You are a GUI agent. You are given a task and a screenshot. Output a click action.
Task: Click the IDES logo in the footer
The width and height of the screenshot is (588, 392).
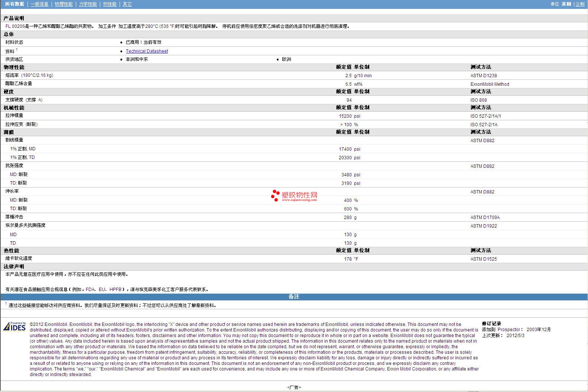tap(15, 326)
